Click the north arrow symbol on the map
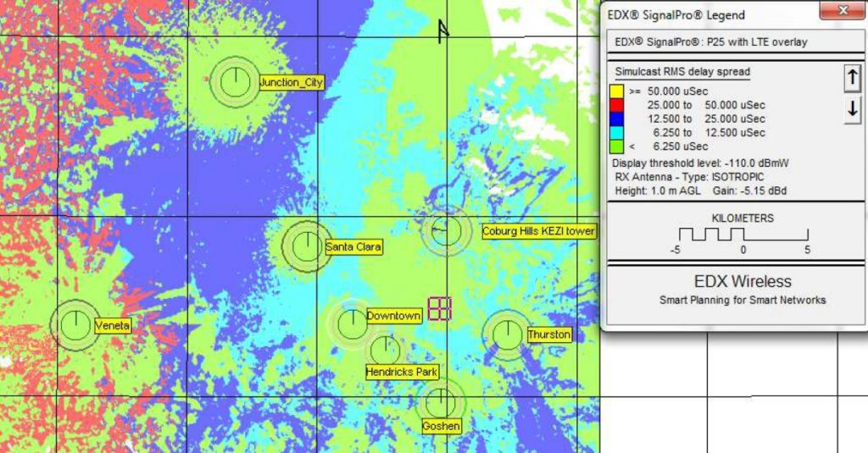868x453 pixels. click(442, 30)
